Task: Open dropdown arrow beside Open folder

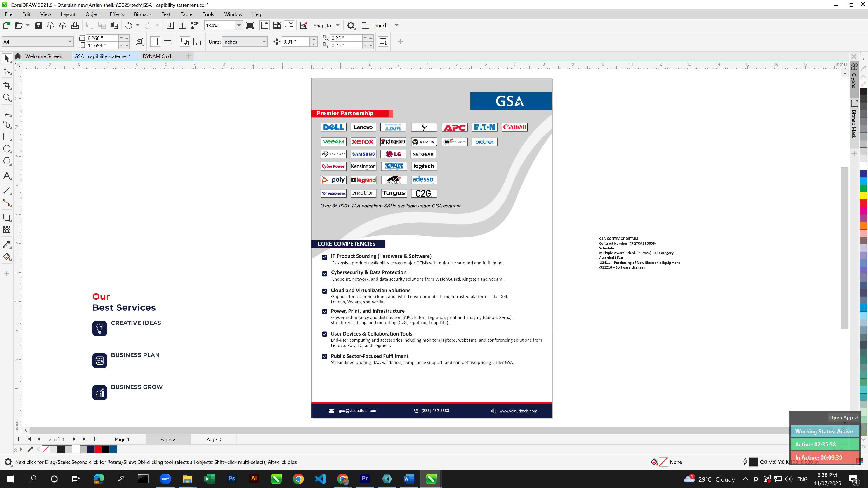Action: coord(28,25)
